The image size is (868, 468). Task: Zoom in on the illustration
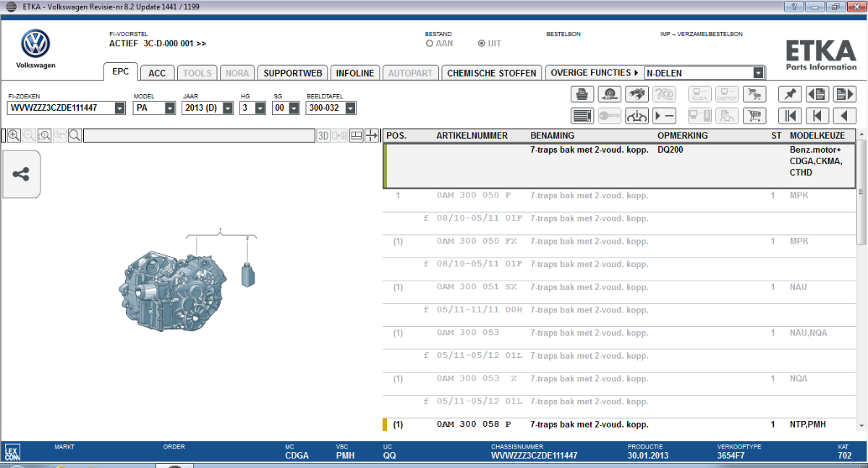tap(14, 135)
